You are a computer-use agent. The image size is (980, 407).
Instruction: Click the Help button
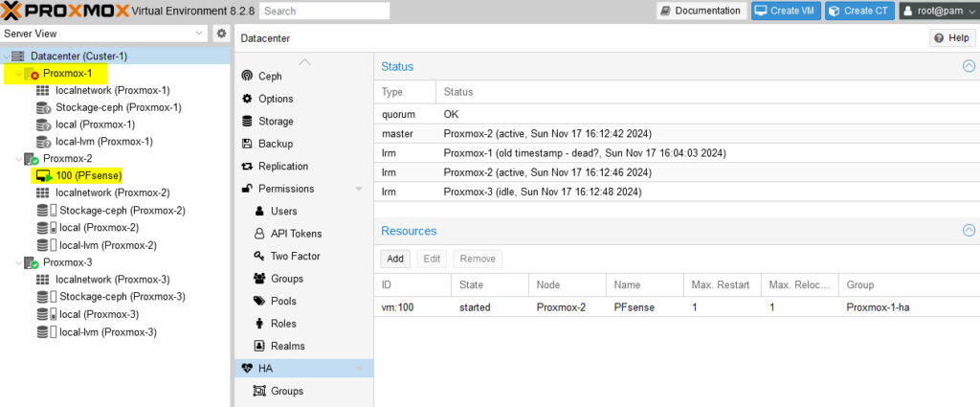point(952,38)
